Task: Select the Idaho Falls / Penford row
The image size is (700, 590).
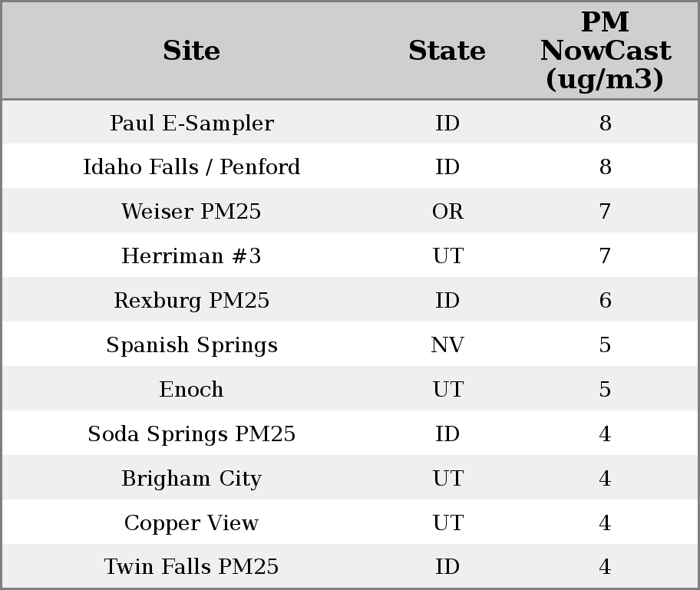Action: coord(191,167)
